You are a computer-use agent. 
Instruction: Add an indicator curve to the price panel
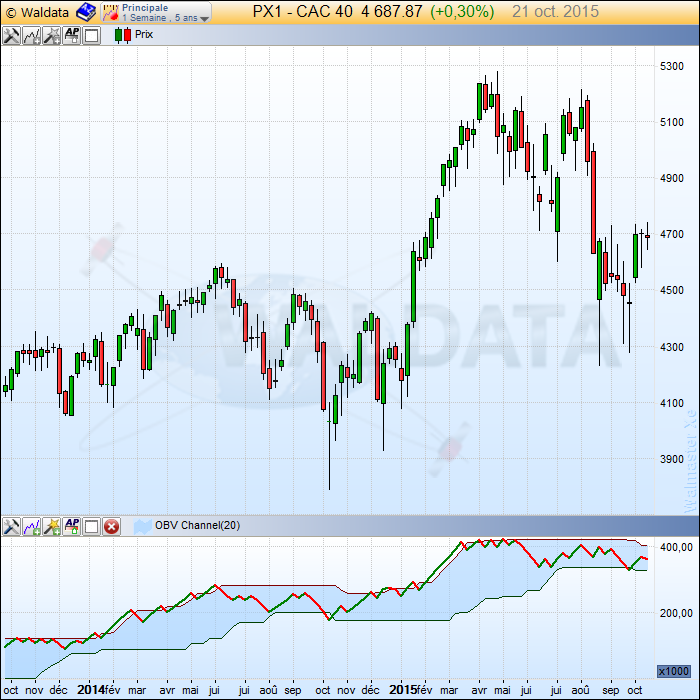pyautogui.click(x=31, y=35)
